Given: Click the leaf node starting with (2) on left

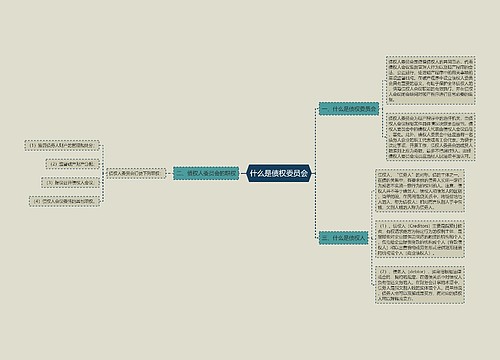Looking at the screenshot, I should [72, 164].
